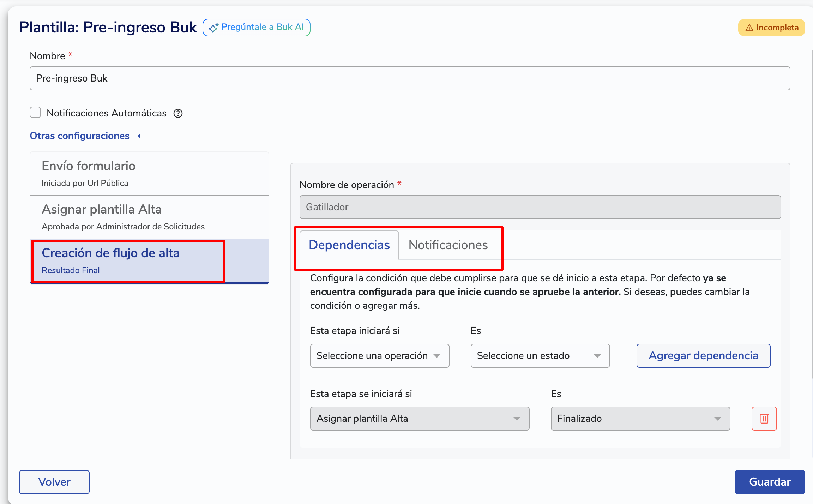Click the help icon next to Notificaciones Automáticas

[x=178, y=113]
